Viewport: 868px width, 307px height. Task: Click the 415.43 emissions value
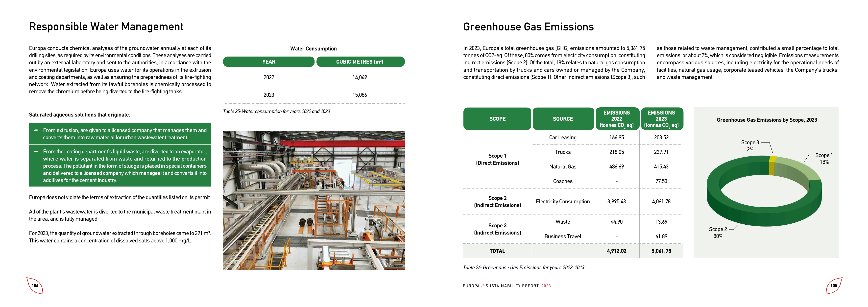click(x=661, y=166)
